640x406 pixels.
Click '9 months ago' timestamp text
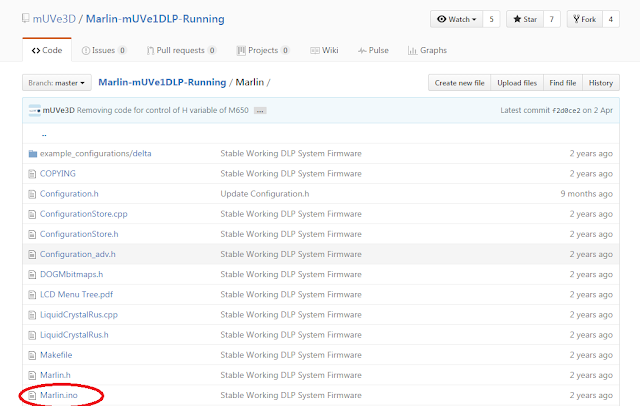tap(587, 194)
